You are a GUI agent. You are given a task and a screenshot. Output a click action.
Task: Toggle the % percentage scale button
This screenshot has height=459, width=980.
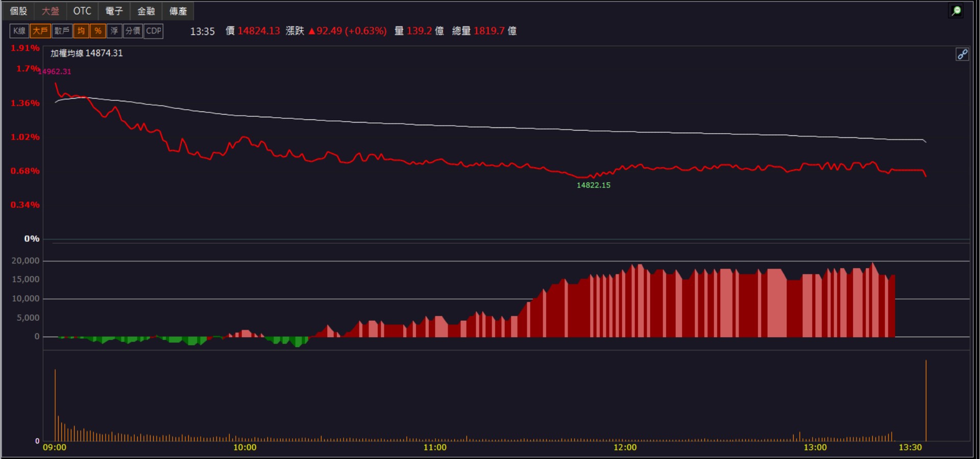tap(98, 31)
